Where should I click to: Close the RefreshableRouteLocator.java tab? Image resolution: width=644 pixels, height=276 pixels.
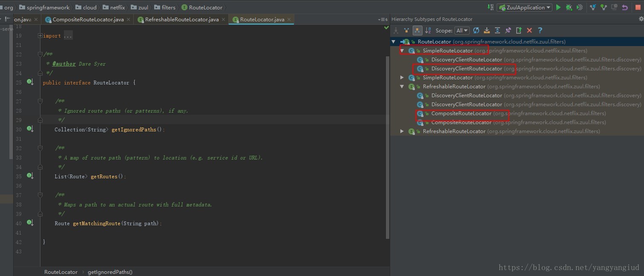(223, 20)
